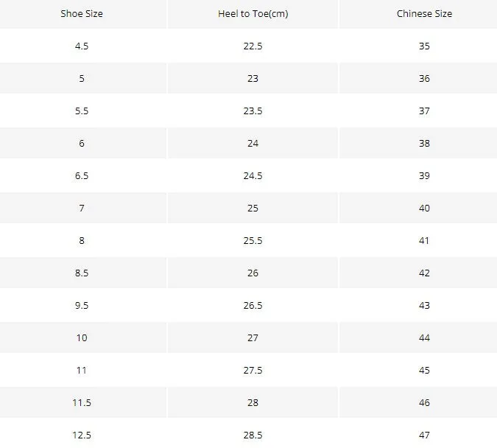Click Chinese size 47 cell
The image size is (497, 448).
[x=424, y=434]
